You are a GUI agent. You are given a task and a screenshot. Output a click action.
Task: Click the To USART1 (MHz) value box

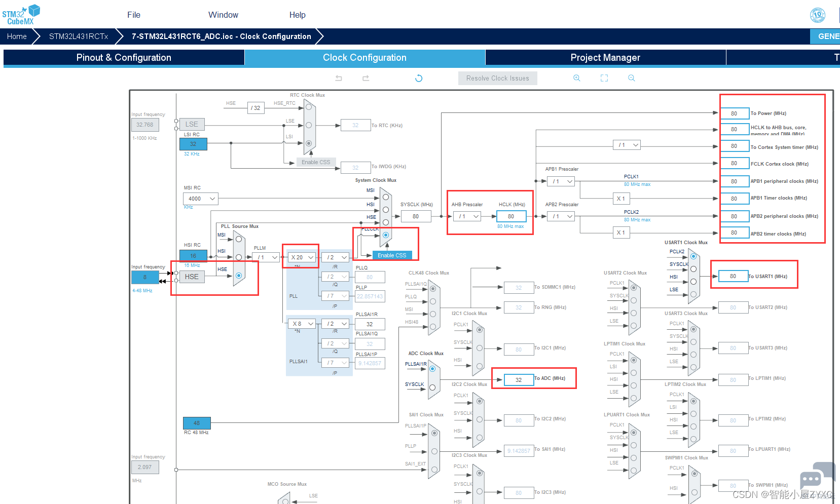point(733,276)
